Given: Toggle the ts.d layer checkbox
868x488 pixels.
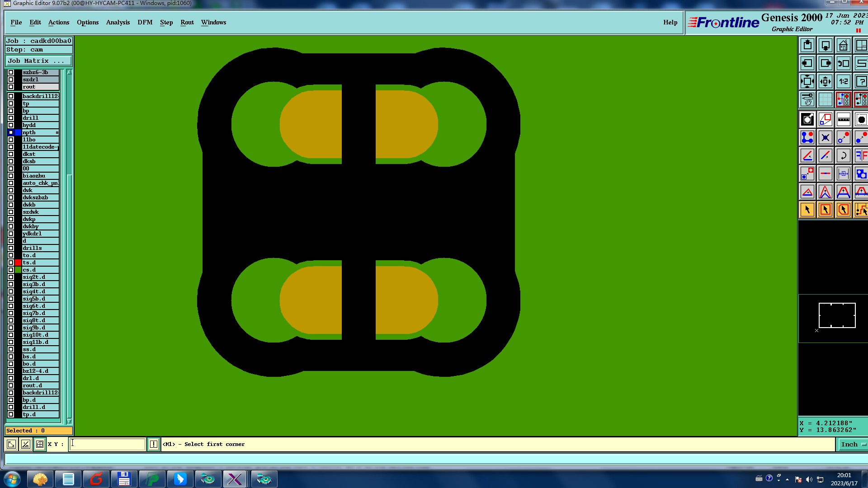Looking at the screenshot, I should 11,263.
